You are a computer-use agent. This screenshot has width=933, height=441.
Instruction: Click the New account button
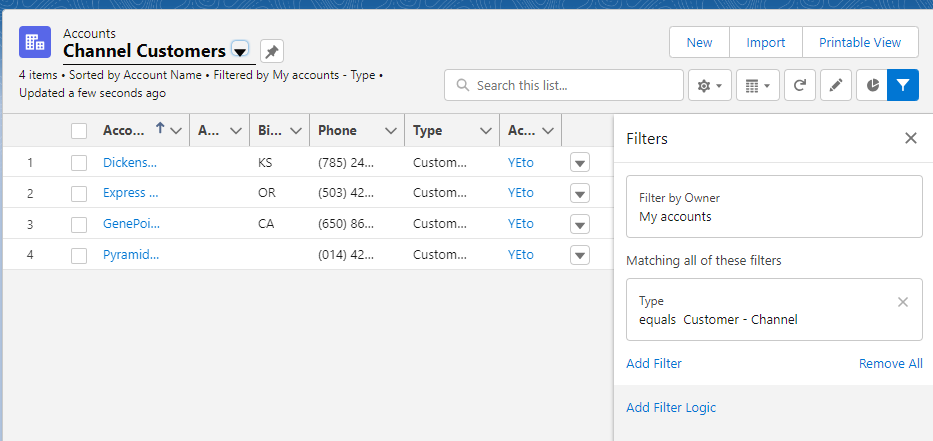tap(699, 42)
